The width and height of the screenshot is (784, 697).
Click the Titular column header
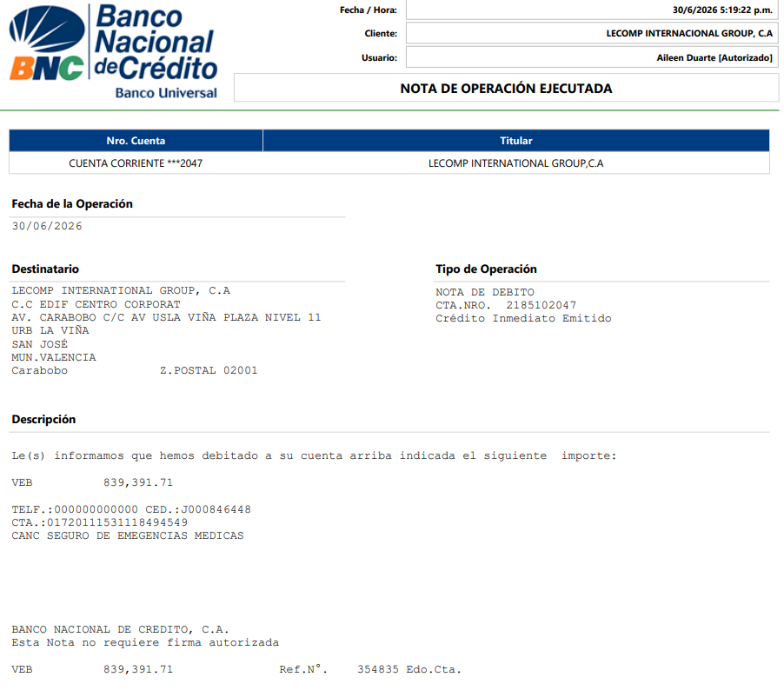[x=516, y=141]
